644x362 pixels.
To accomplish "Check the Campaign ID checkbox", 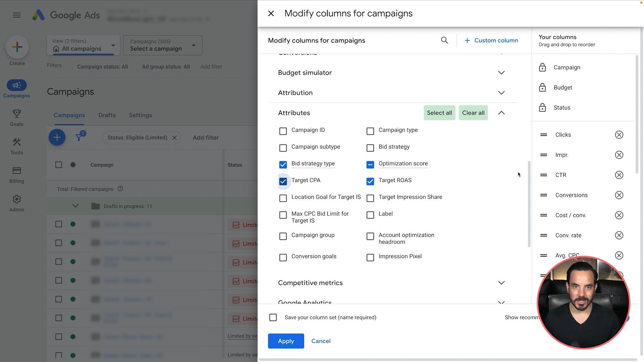I will tap(283, 131).
